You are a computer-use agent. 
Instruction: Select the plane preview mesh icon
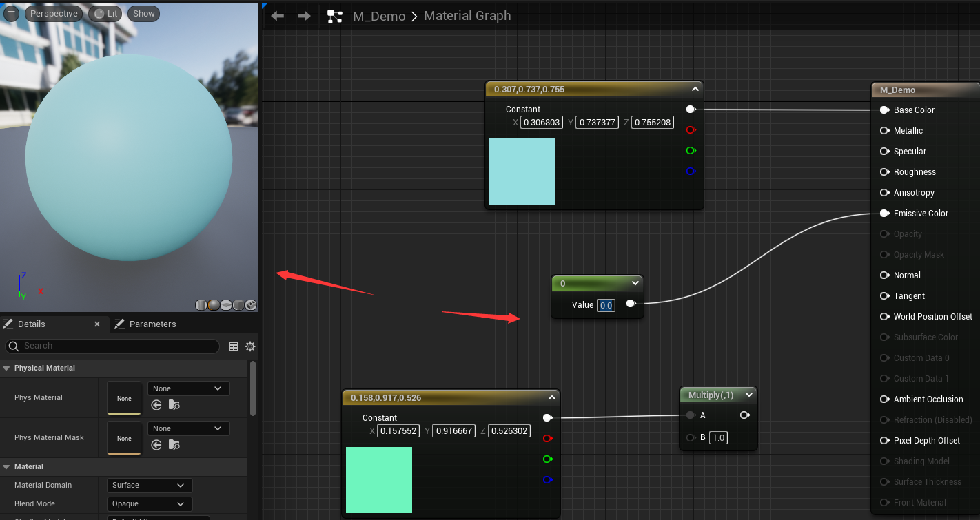tap(226, 305)
